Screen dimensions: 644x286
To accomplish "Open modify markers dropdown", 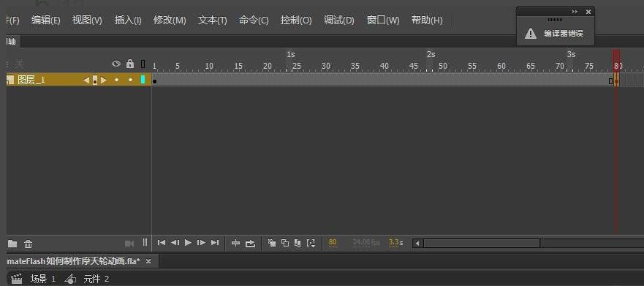I will (311, 244).
